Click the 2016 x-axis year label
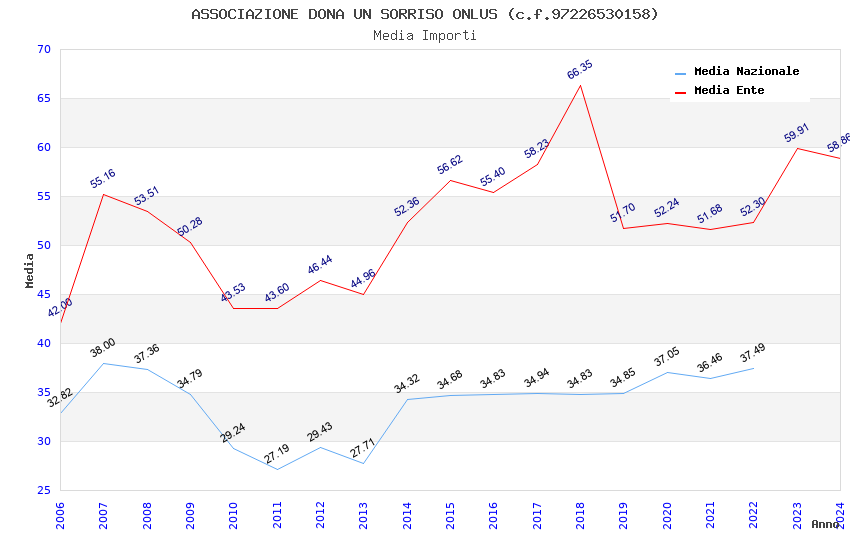The height and width of the screenshot is (550, 850). pos(493,515)
